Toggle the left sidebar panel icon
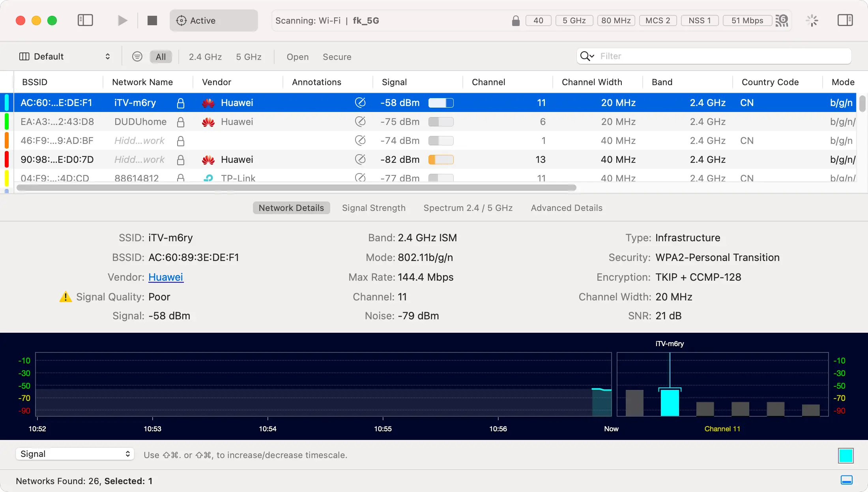Screen dimensions: 868x492 pos(85,20)
